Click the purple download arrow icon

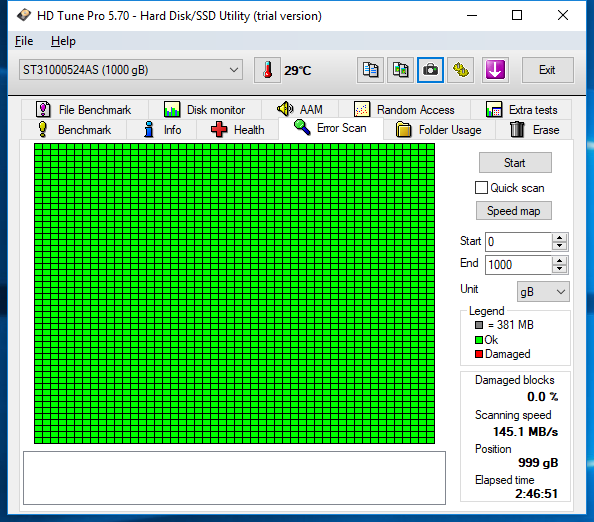[x=495, y=70]
